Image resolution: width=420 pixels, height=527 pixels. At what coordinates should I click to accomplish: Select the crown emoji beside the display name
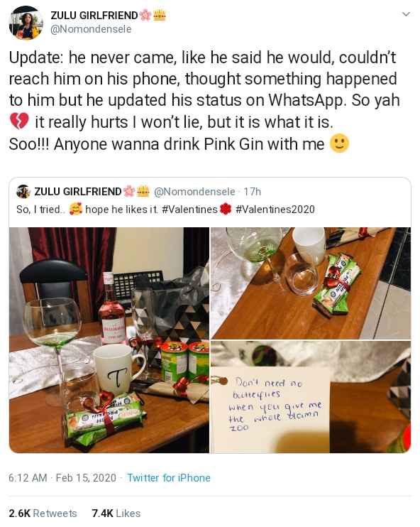160,15
